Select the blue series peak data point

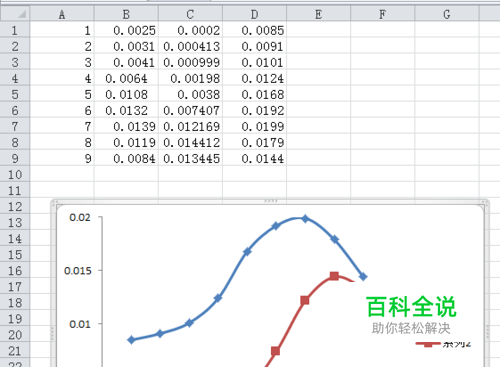pos(305,219)
